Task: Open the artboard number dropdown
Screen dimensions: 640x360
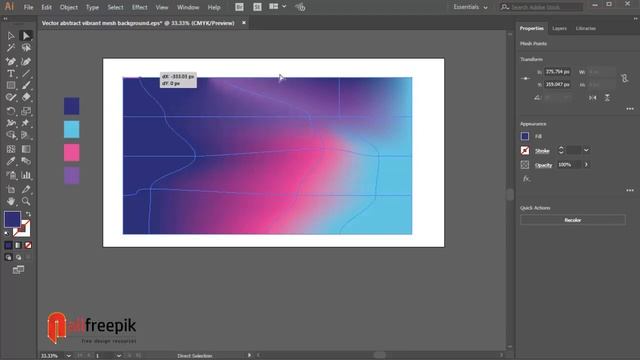Action: pyautogui.click(x=118, y=356)
